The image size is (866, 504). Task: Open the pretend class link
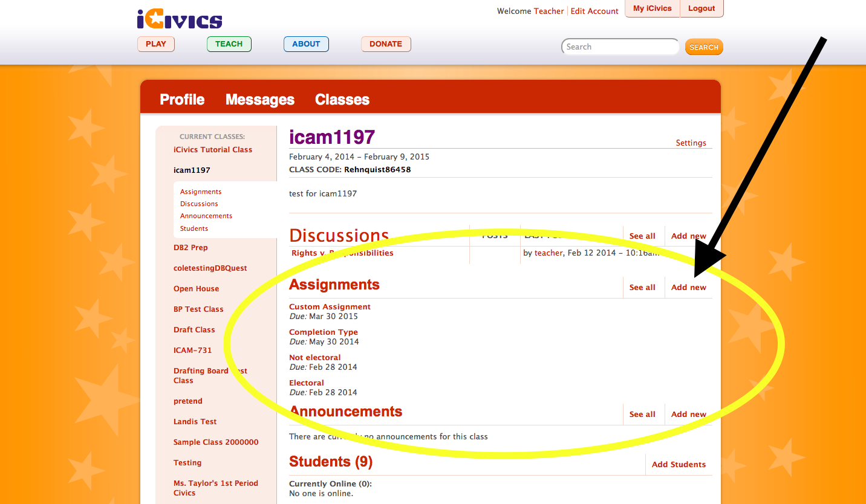click(x=188, y=401)
